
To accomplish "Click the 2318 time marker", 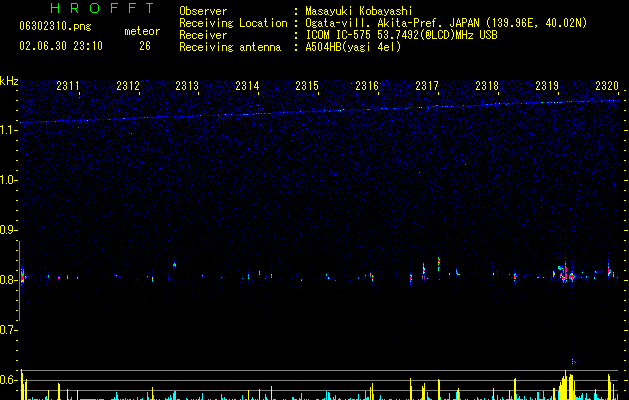I will tap(487, 86).
